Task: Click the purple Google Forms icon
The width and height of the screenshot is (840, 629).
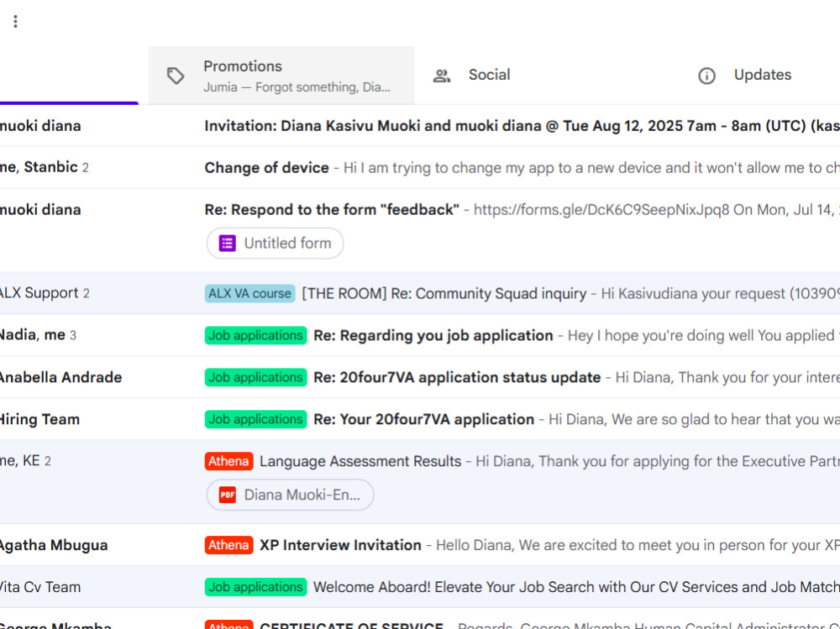Action: pos(227,244)
